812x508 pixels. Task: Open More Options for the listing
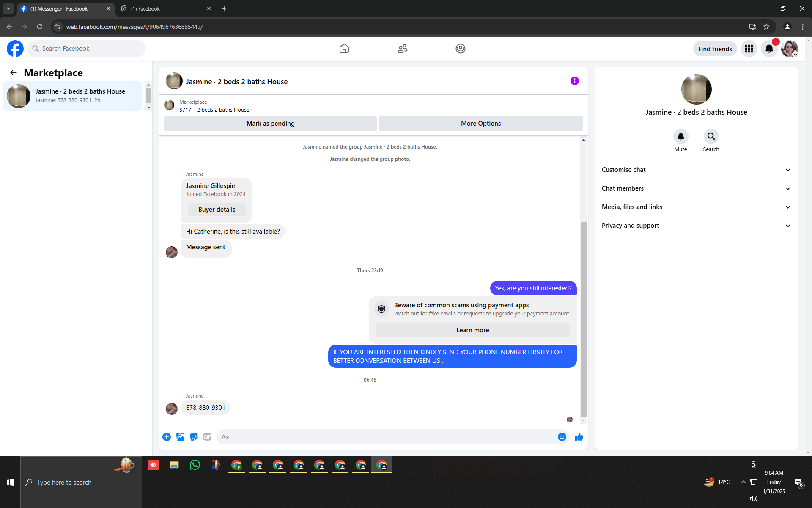(481, 124)
